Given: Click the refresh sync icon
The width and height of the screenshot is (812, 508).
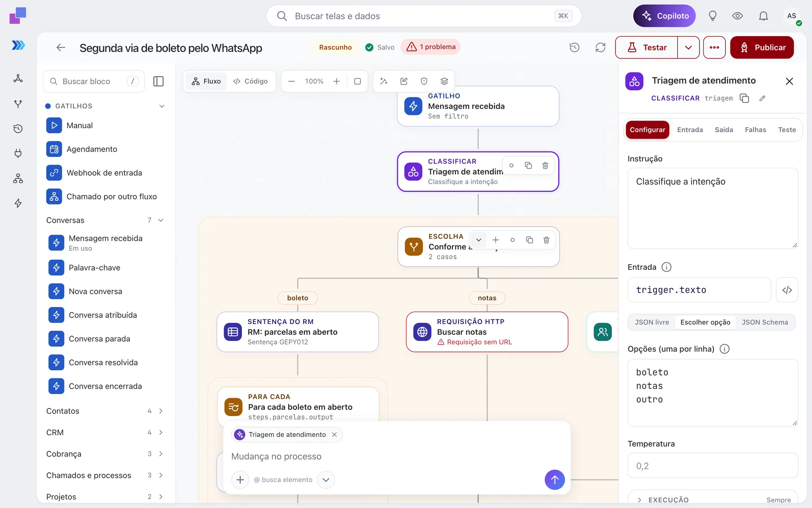Looking at the screenshot, I should (600, 48).
